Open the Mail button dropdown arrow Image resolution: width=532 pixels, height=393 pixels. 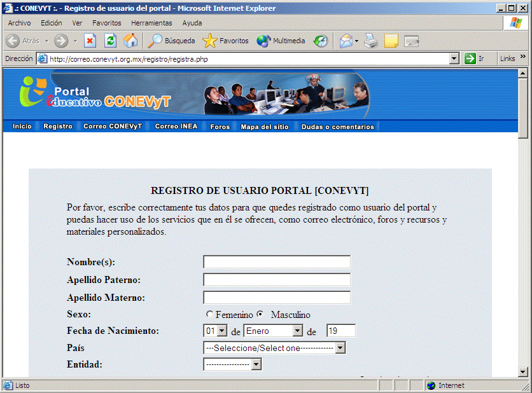pos(356,41)
